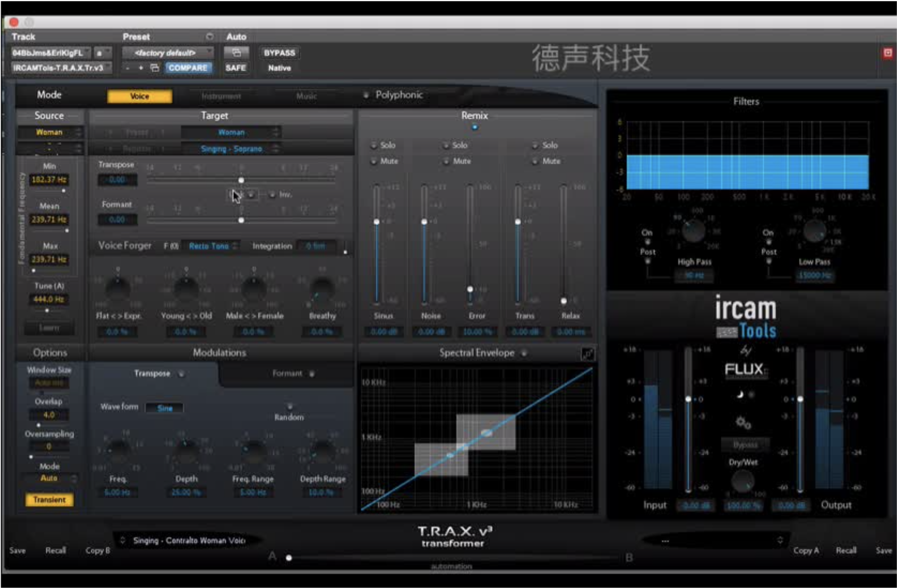Screen dimensions: 897x588
Task: Click the yellow Transient button
Action: tap(50, 500)
